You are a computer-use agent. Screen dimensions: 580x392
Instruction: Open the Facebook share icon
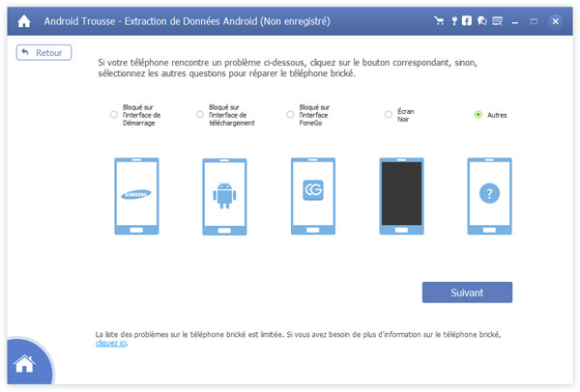pos(467,20)
